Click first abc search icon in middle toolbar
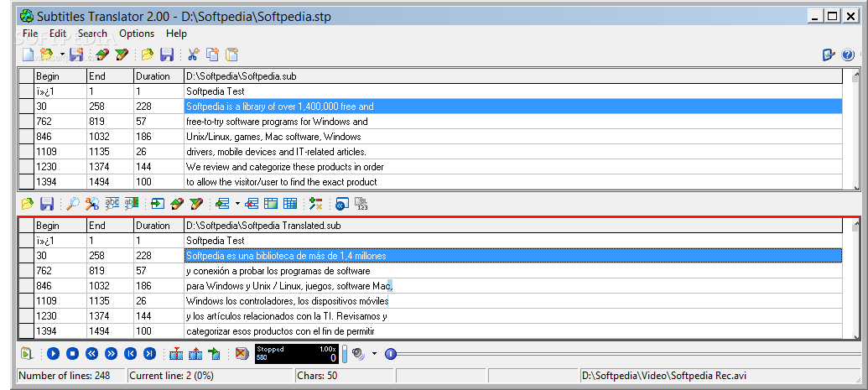This screenshot has height=390, width=868. click(112, 204)
